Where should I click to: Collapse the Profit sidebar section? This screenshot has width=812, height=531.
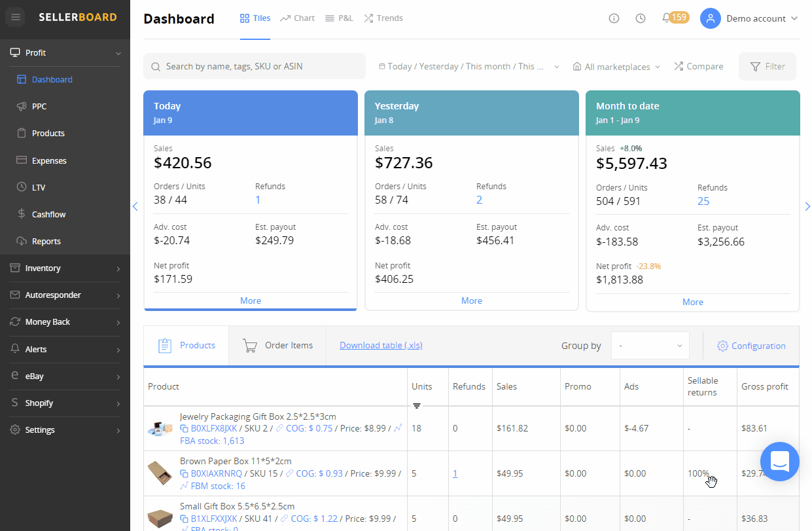pyautogui.click(x=65, y=52)
